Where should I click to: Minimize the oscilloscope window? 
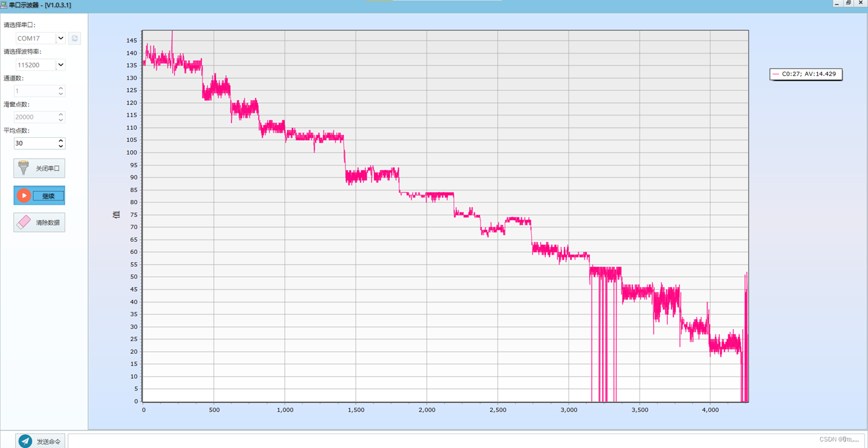click(x=837, y=3)
